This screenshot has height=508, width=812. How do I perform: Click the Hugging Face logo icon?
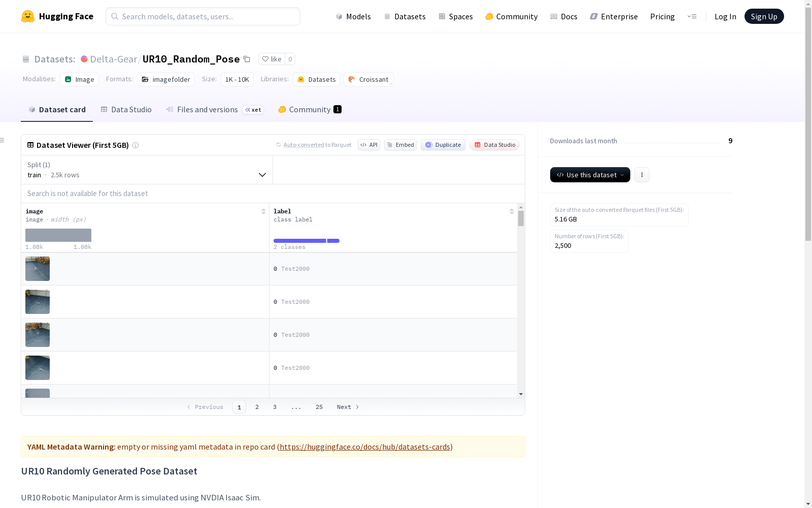(x=28, y=16)
